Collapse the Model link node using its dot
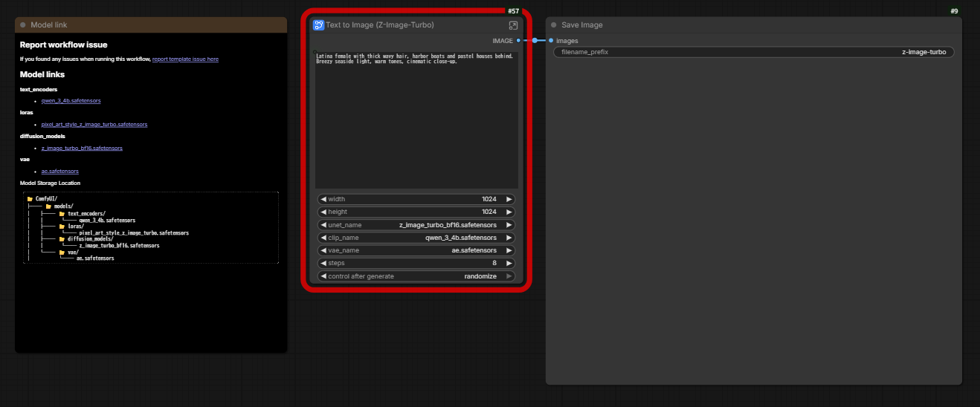This screenshot has width=980, height=407. [23, 25]
